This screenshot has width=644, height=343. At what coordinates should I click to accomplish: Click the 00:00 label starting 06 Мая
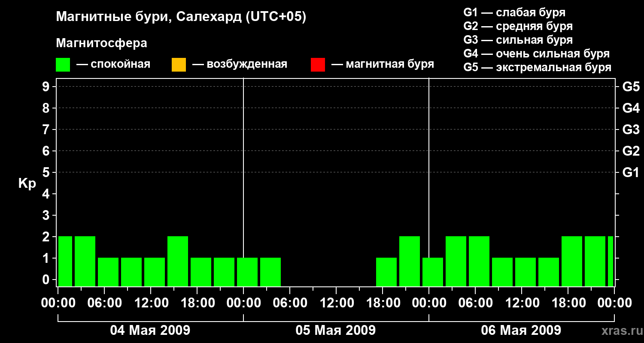point(429,303)
